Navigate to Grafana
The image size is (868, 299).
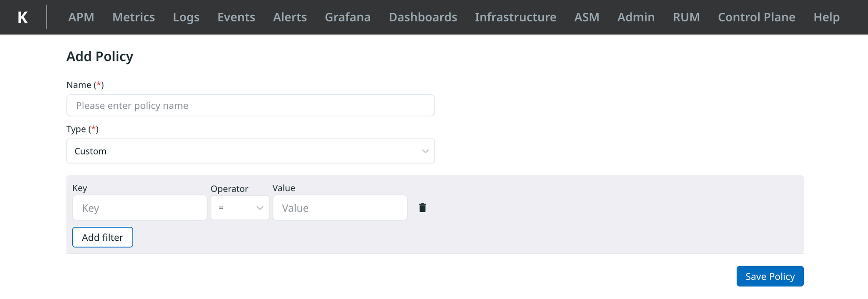pyautogui.click(x=348, y=17)
